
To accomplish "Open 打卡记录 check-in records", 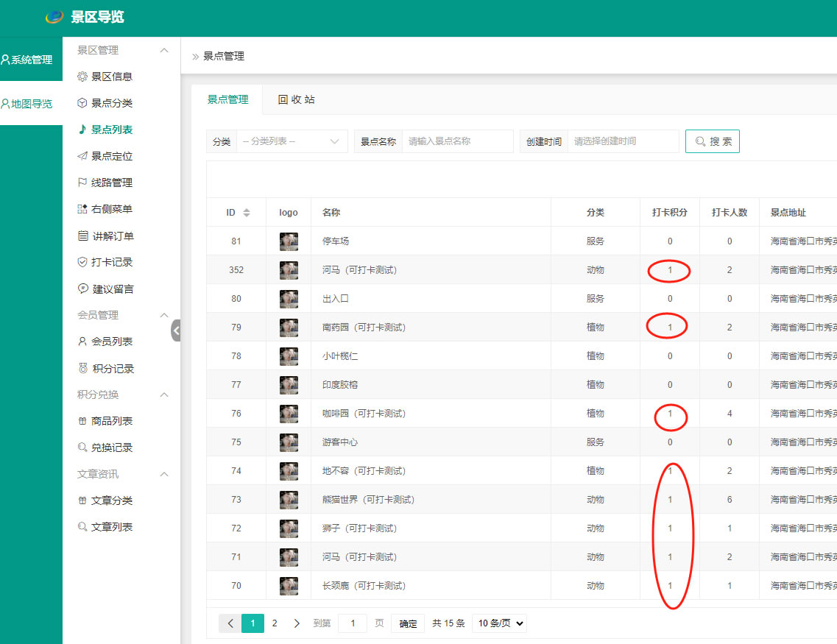I will pyautogui.click(x=111, y=262).
